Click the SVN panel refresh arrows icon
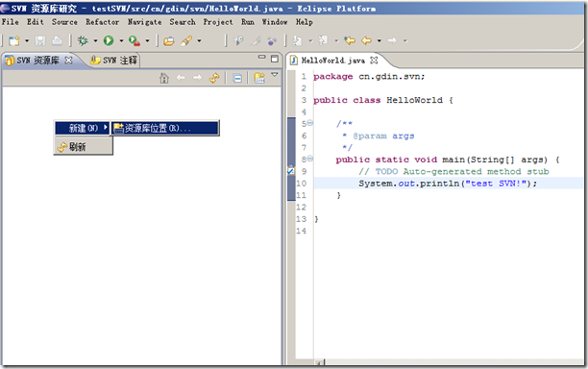Screen dimensions: 588x369 coord(214,78)
